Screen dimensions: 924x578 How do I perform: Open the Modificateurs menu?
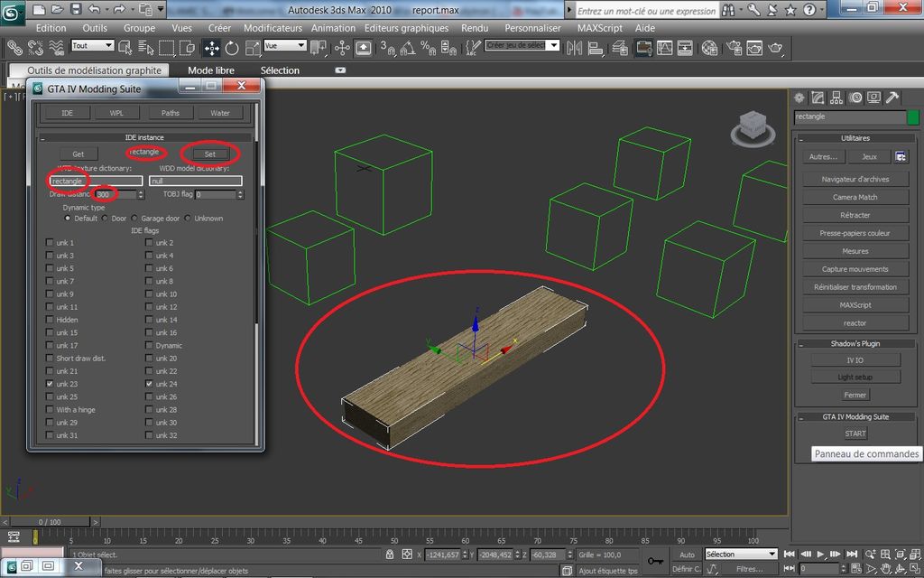coord(273,28)
